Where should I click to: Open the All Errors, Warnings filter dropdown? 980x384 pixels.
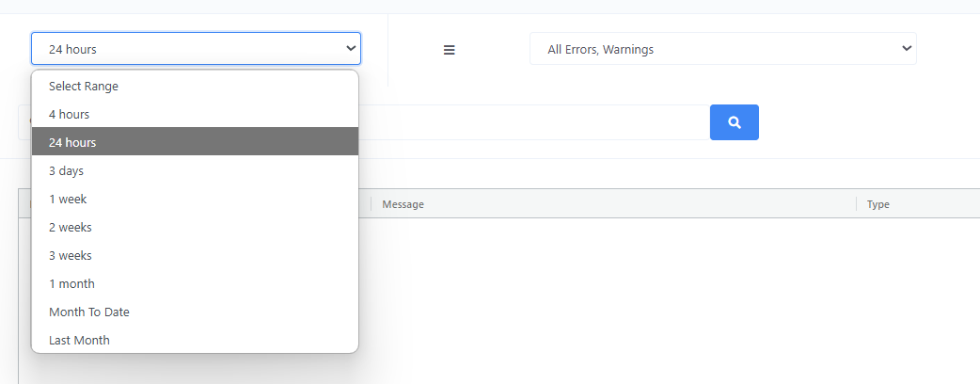(x=723, y=49)
